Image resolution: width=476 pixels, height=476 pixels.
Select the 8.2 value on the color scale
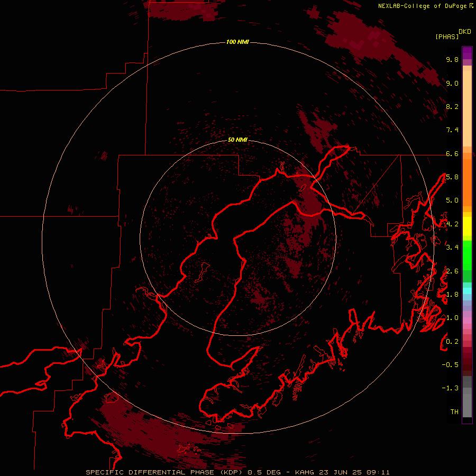452,106
